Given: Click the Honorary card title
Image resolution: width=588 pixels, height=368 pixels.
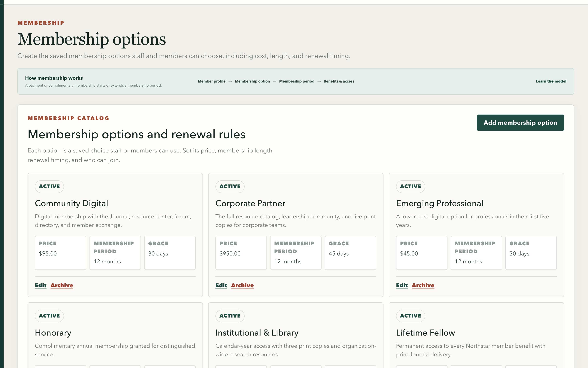Looking at the screenshot, I should [53, 333].
